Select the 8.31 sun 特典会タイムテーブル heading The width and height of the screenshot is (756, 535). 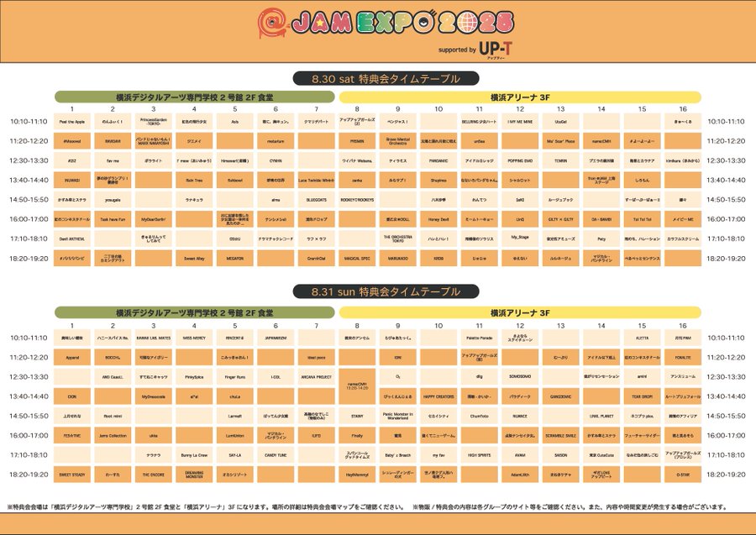pos(386,291)
